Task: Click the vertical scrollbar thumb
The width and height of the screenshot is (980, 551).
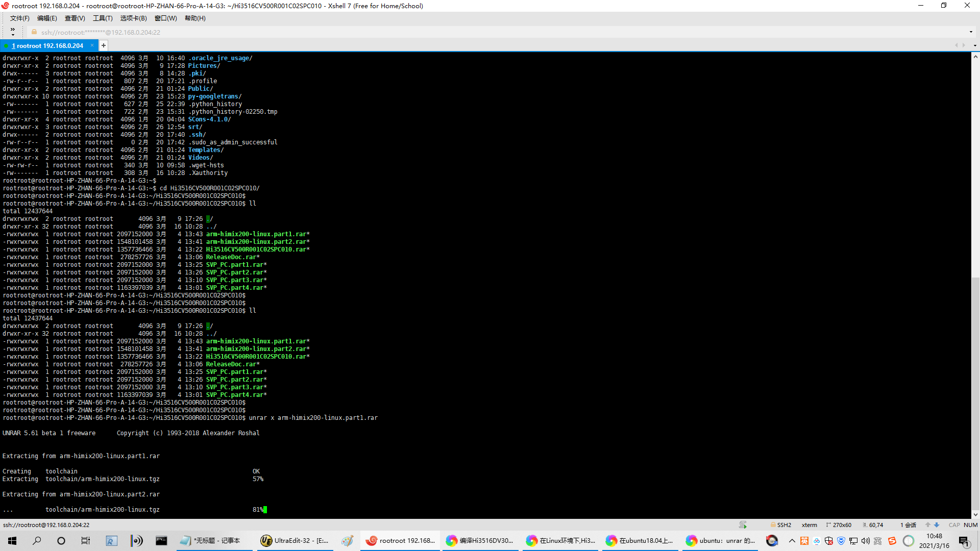Action: pos(975,393)
